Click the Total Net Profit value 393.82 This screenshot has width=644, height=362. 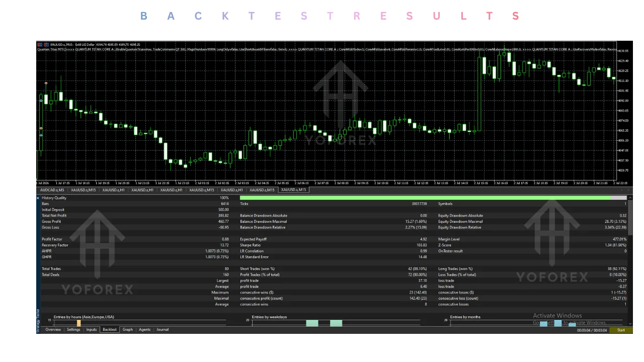click(223, 216)
